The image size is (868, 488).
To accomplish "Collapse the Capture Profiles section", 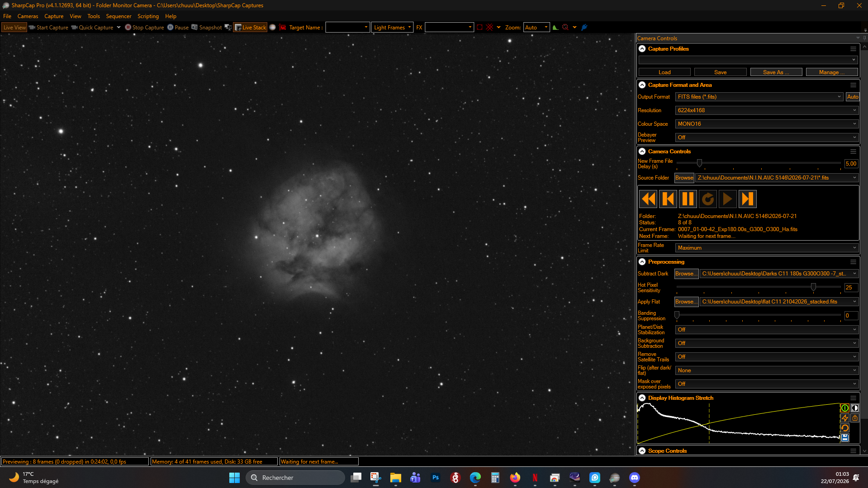I will click(642, 49).
